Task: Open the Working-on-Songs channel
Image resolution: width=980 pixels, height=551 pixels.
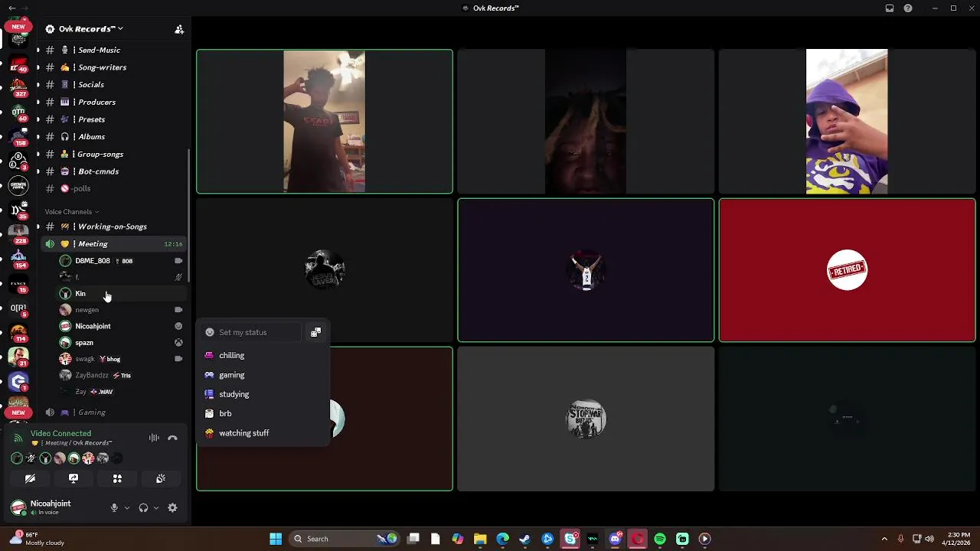Action: 112,227
